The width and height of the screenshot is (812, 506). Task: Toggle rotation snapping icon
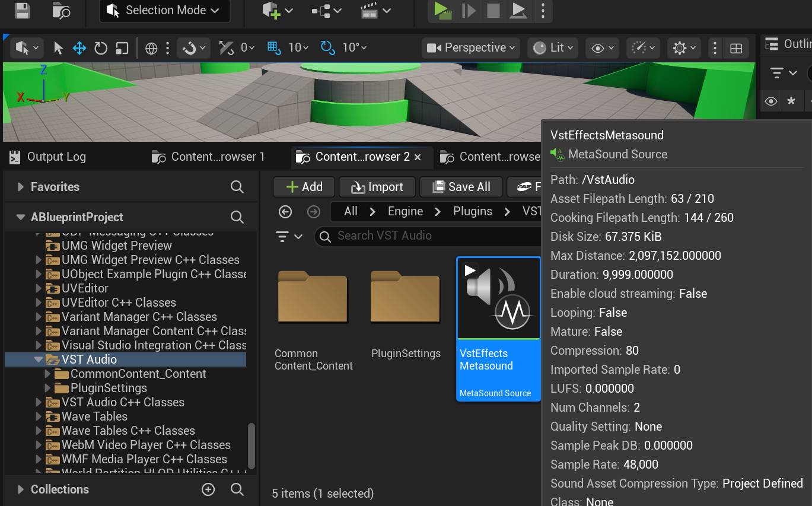(327, 47)
